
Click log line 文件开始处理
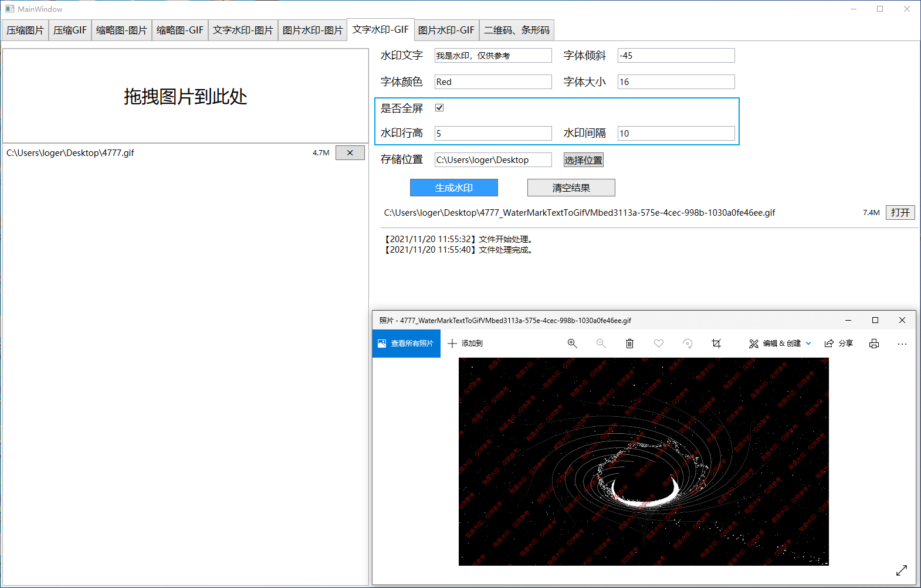458,239
